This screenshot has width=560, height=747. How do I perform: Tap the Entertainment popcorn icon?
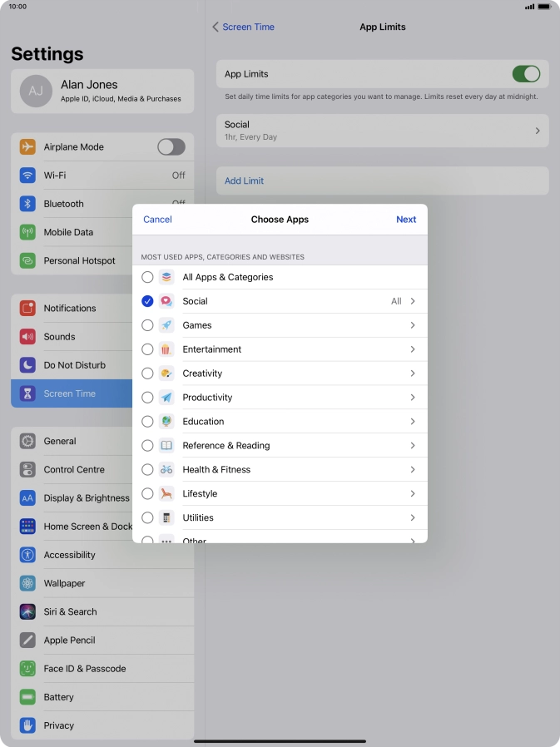tap(166, 349)
